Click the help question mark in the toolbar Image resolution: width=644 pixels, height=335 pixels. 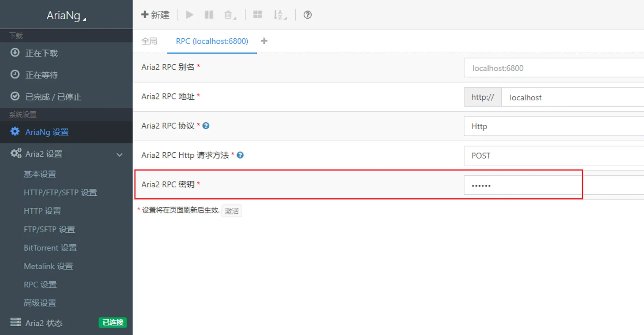click(x=308, y=15)
